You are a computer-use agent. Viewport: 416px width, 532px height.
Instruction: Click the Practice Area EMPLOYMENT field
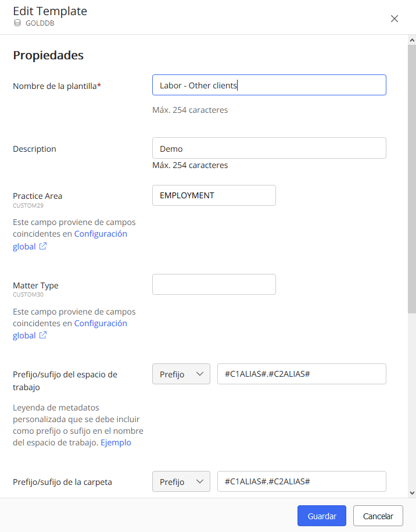coord(214,195)
